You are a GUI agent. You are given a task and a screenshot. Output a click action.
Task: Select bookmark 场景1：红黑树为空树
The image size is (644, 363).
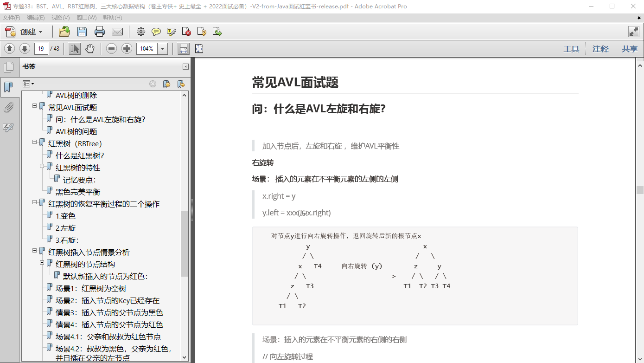[91, 288]
